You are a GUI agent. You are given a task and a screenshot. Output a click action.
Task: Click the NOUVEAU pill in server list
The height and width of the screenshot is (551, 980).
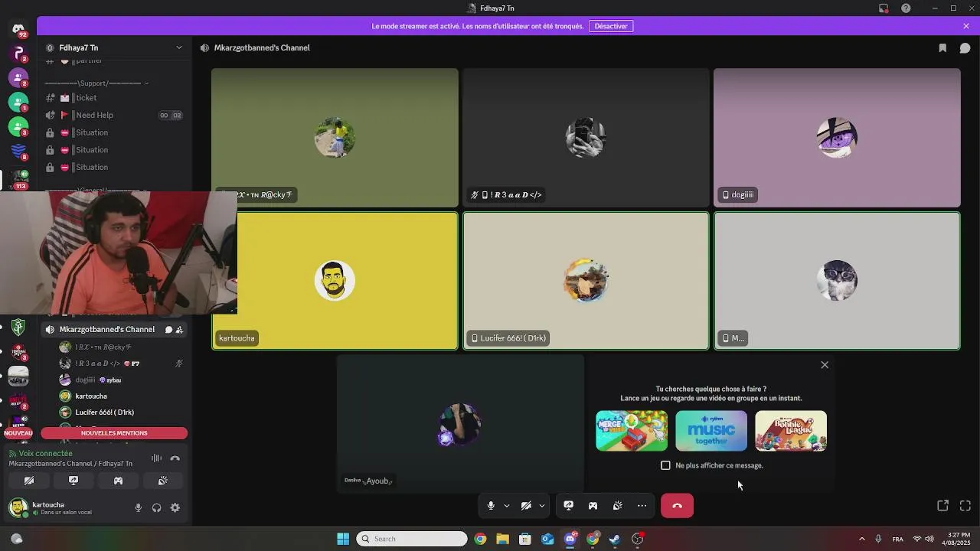[18, 433]
